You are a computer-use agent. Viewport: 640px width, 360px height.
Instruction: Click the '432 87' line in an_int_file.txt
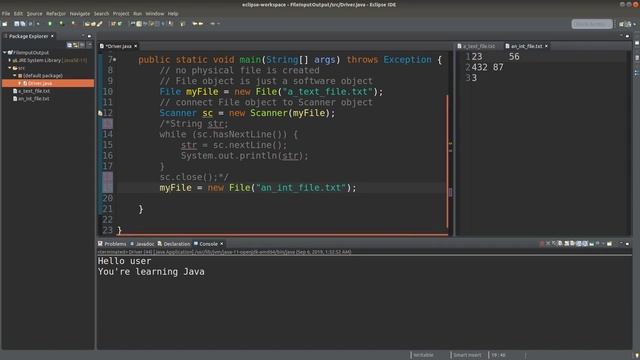(x=487, y=67)
